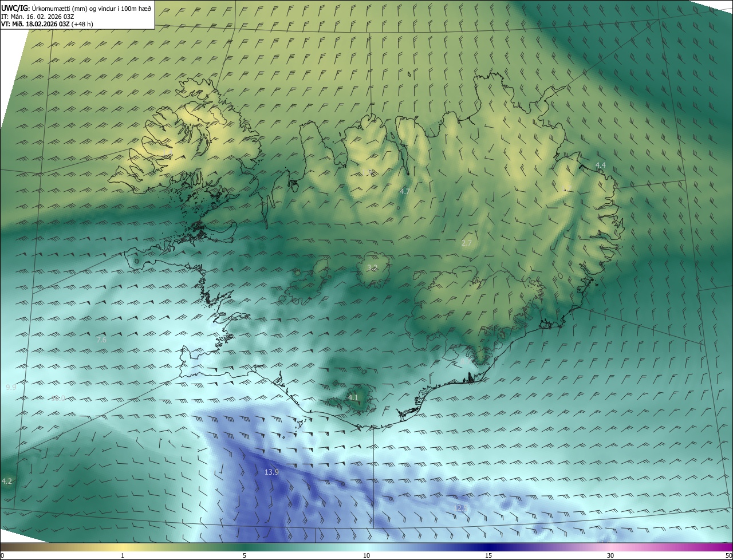This screenshot has width=733, height=560.
Task: Click the colorbar tick label 1
Action: tap(123, 555)
